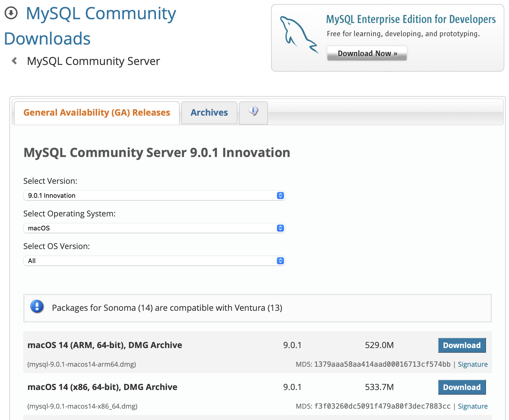Open the info bubble tab icon
This screenshot has width=509, height=420.
coord(253,112)
